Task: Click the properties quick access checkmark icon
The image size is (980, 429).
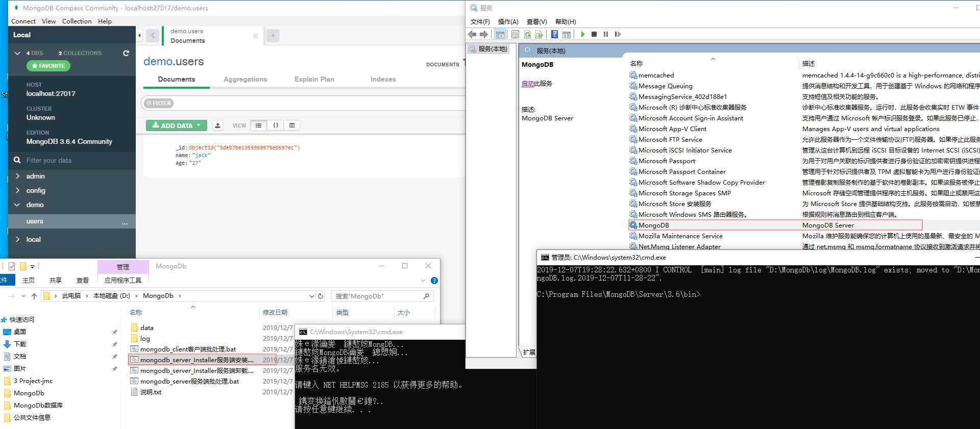Action: click(12, 266)
